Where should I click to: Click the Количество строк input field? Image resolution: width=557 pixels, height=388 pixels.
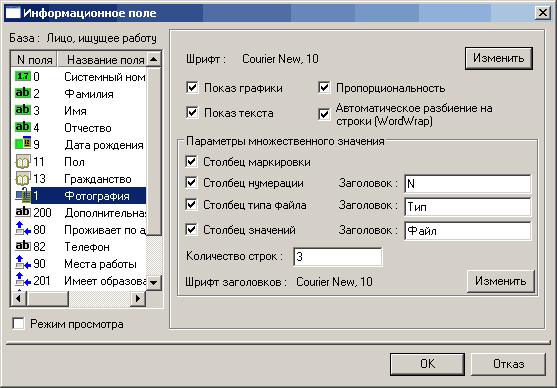point(338,257)
